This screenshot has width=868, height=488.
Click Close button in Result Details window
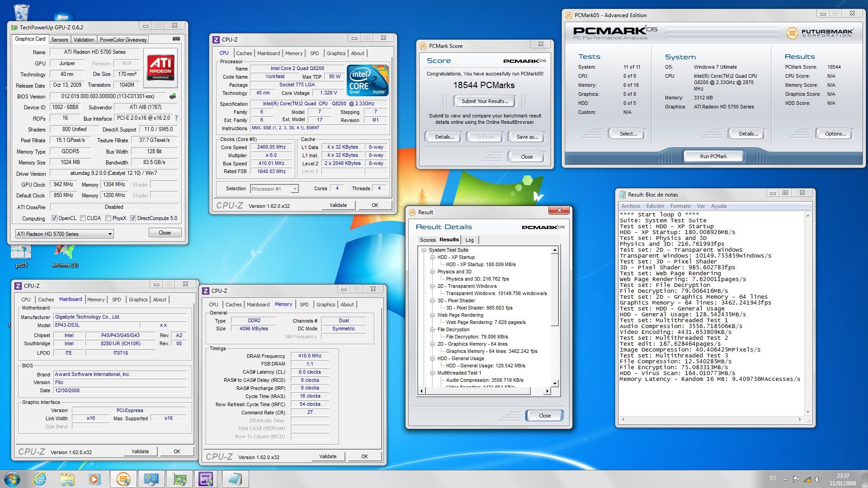[x=545, y=416]
